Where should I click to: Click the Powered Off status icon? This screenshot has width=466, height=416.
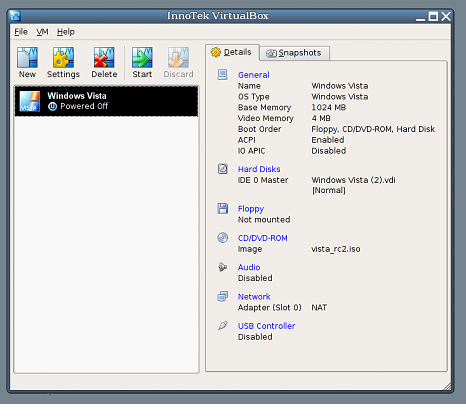(x=52, y=106)
